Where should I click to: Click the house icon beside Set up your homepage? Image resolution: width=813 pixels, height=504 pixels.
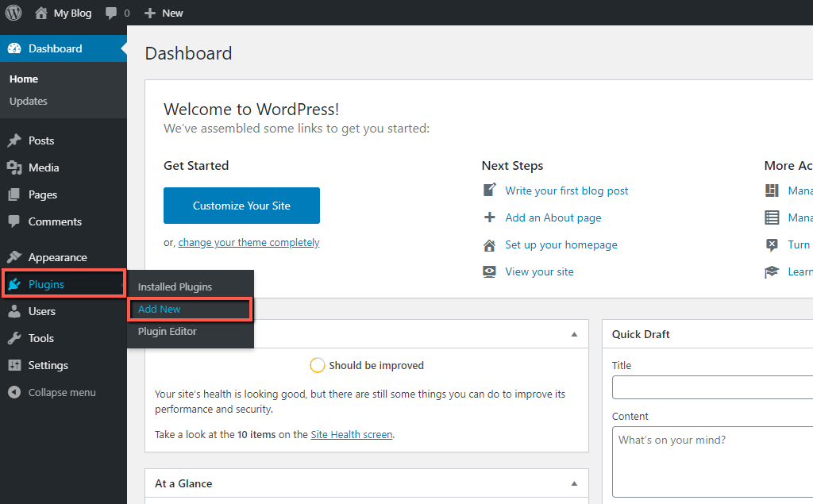coord(489,244)
